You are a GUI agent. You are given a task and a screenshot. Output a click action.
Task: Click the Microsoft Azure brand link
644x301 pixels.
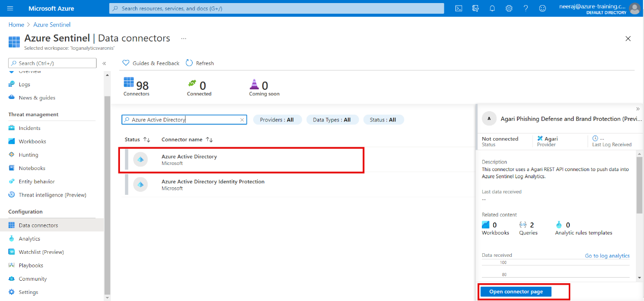[51, 8]
